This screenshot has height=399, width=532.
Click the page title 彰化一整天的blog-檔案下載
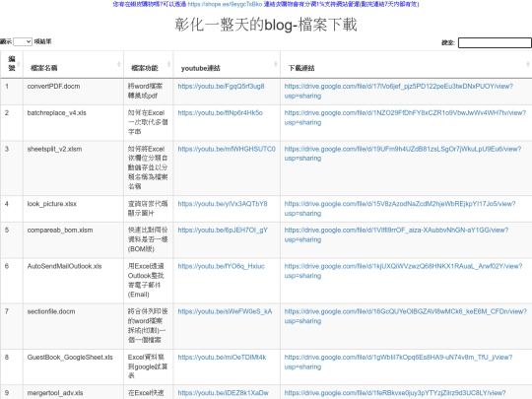click(266, 25)
